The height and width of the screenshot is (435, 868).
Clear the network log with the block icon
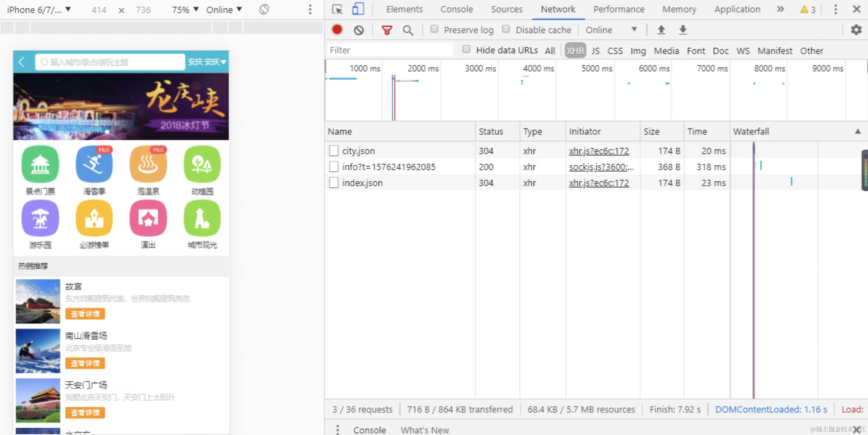(359, 30)
